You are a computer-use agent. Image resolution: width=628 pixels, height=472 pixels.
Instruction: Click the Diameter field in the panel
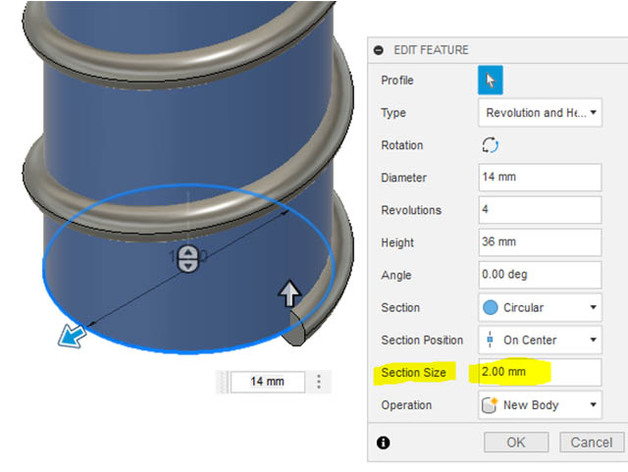(540, 178)
